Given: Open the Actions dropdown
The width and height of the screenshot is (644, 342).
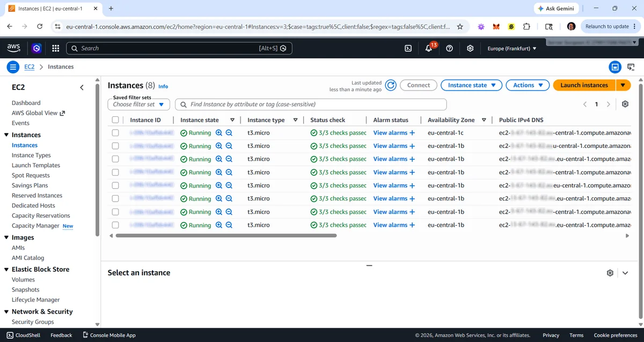Looking at the screenshot, I should [528, 85].
